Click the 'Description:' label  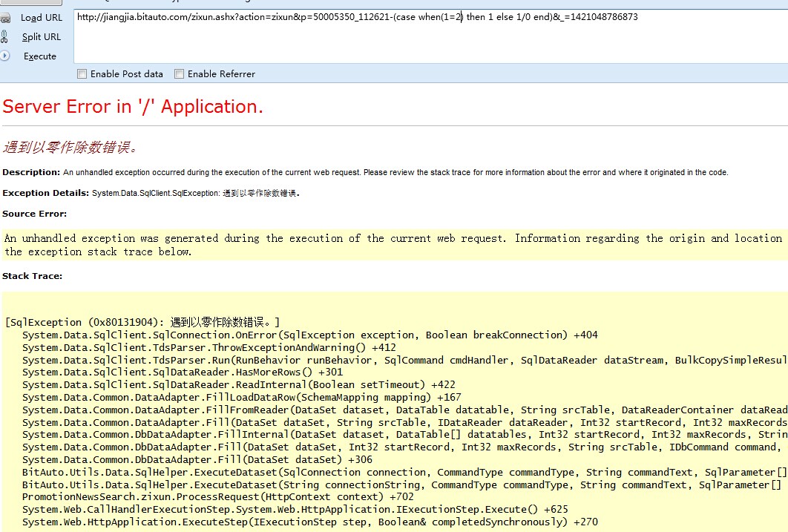[31, 172]
